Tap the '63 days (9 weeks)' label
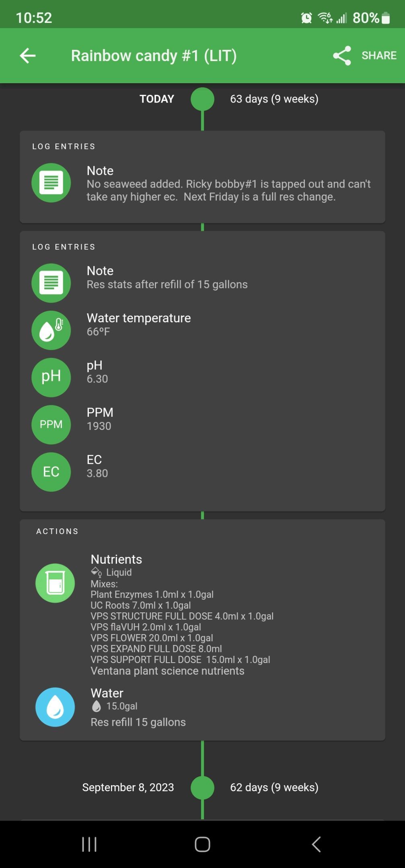 (x=274, y=99)
